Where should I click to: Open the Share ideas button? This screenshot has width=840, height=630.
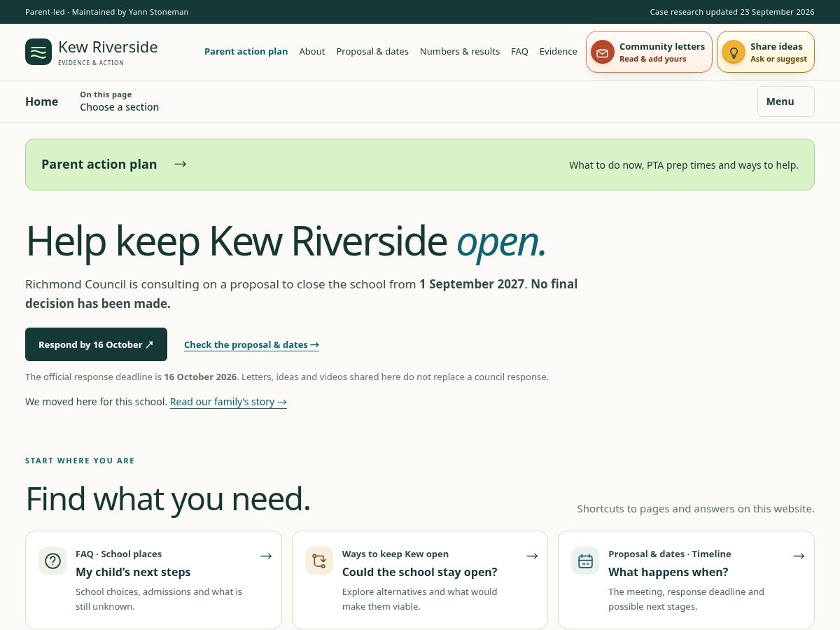coord(766,52)
